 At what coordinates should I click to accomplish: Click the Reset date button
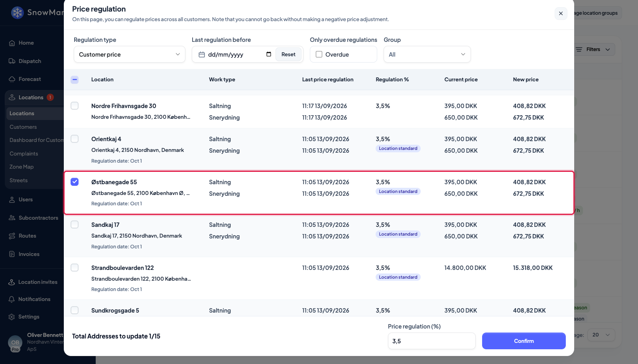tap(288, 54)
